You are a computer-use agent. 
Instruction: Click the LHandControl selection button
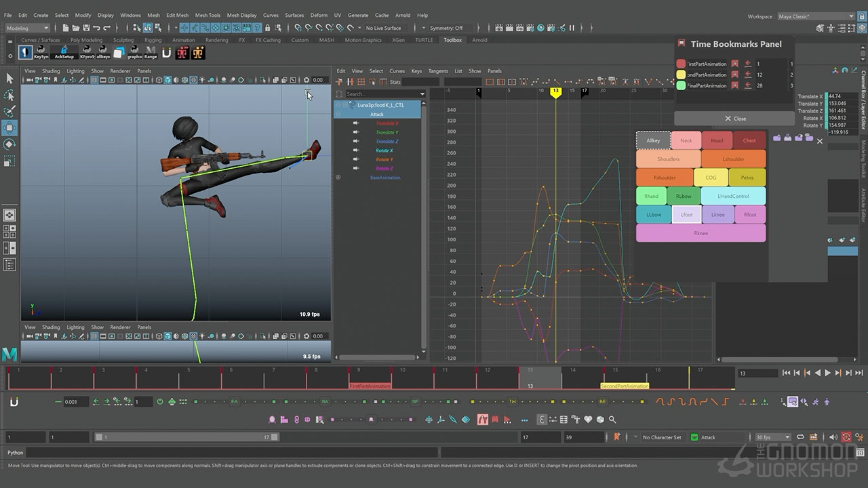pos(733,196)
